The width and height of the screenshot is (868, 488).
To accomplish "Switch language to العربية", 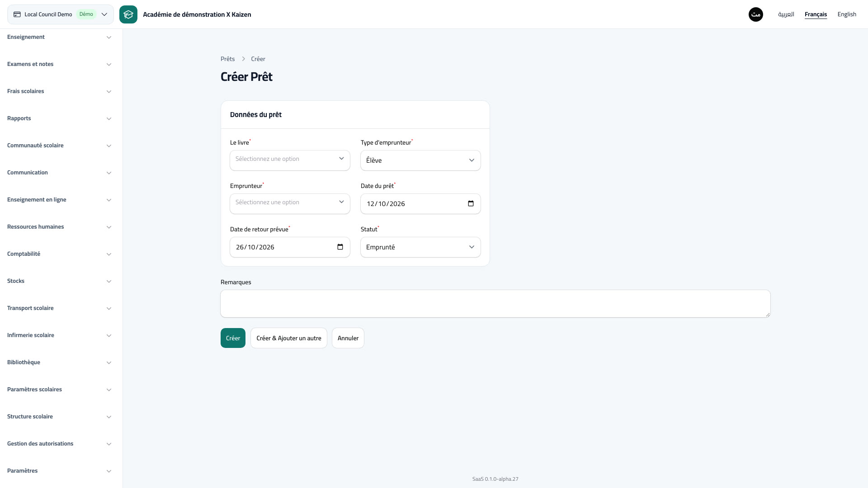I will pos(786,14).
